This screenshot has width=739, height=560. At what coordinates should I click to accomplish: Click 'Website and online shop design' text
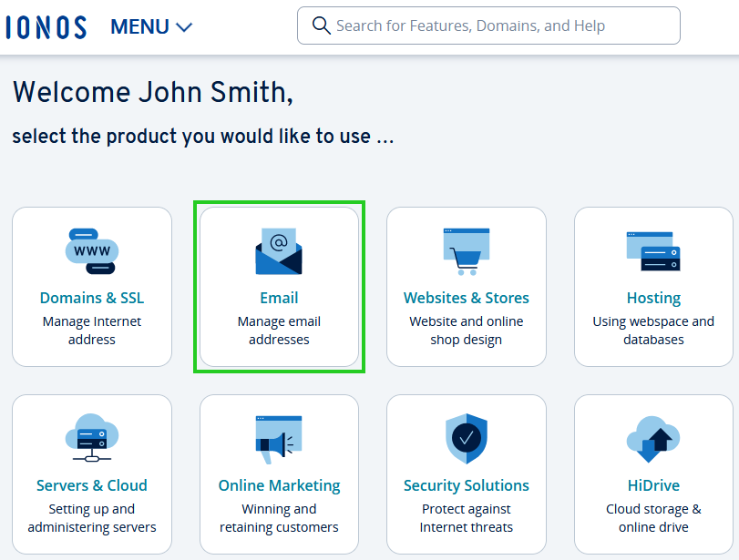pos(467,331)
